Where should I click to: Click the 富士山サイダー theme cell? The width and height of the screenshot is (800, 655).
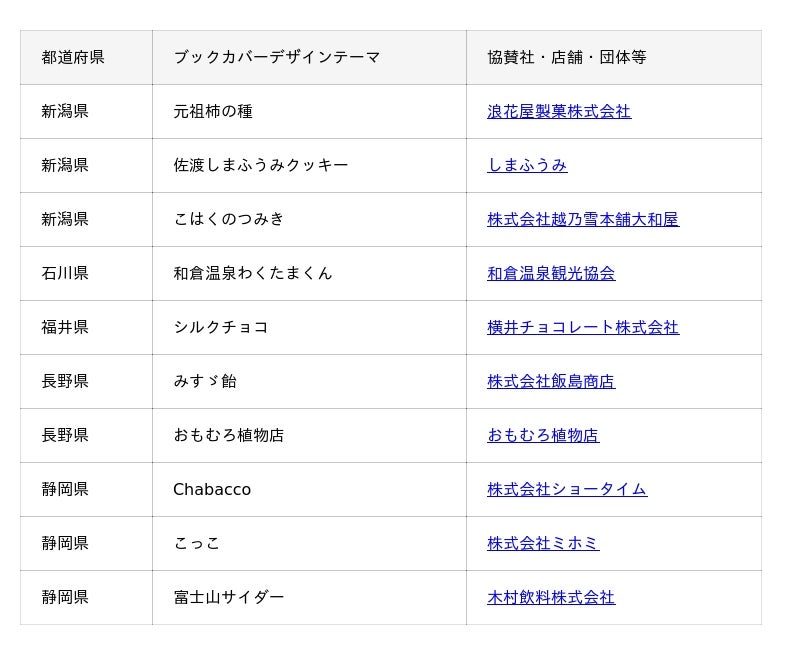pyautogui.click(x=229, y=598)
